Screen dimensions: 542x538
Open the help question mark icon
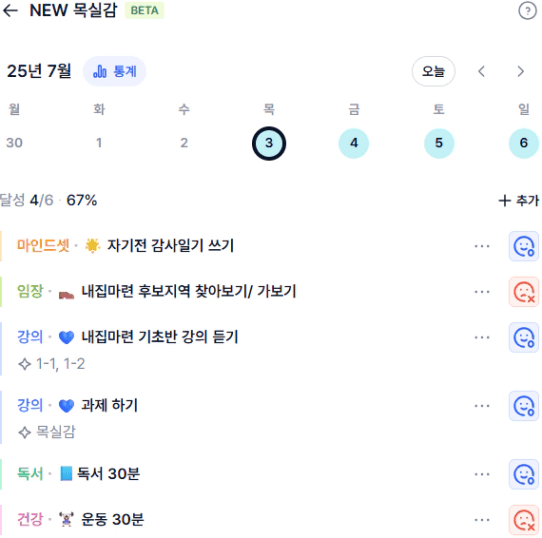(527, 11)
